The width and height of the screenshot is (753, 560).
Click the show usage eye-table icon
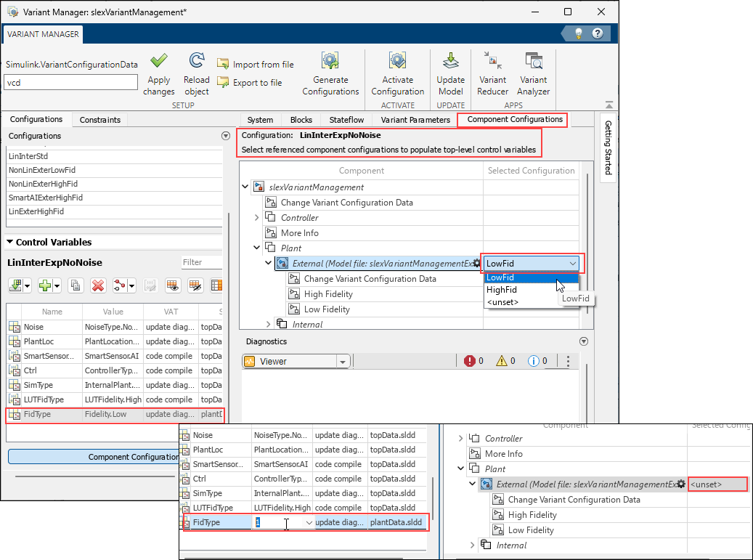pyautogui.click(x=173, y=285)
